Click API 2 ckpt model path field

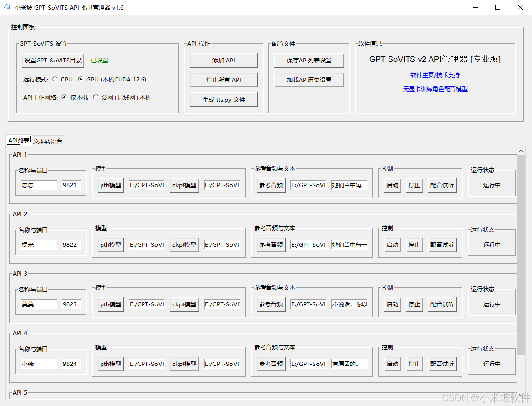[222, 245]
